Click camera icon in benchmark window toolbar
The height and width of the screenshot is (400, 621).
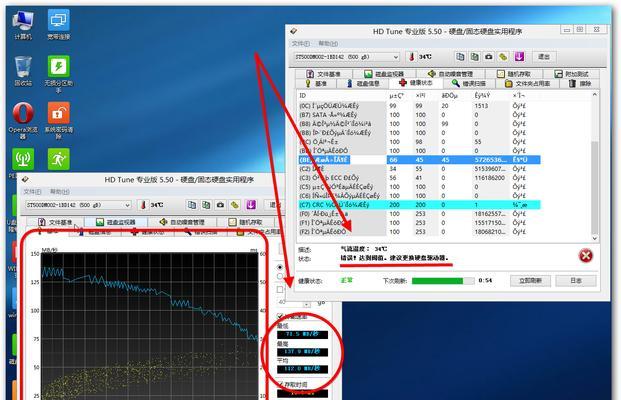coord(220,205)
